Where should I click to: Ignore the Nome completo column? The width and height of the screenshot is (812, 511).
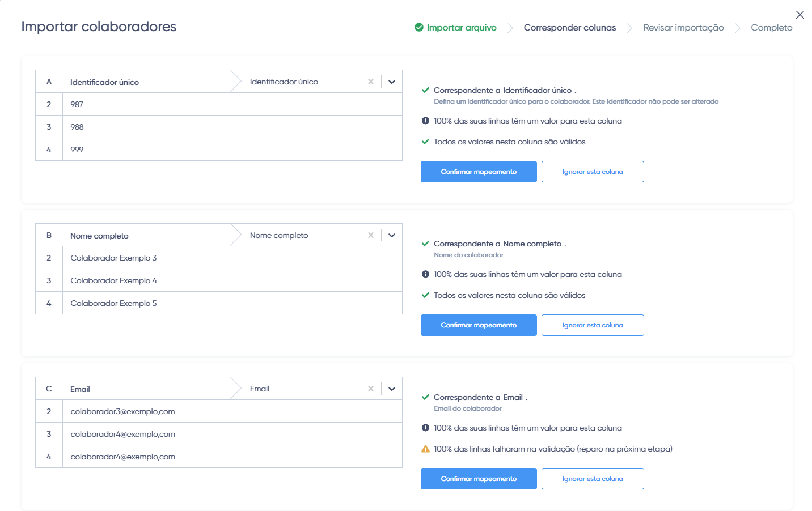click(x=593, y=325)
